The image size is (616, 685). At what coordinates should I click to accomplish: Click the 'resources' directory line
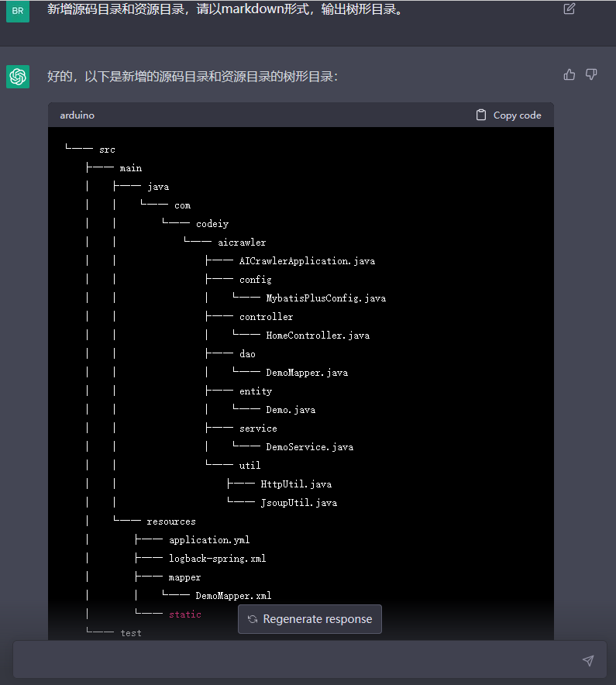[171, 521]
